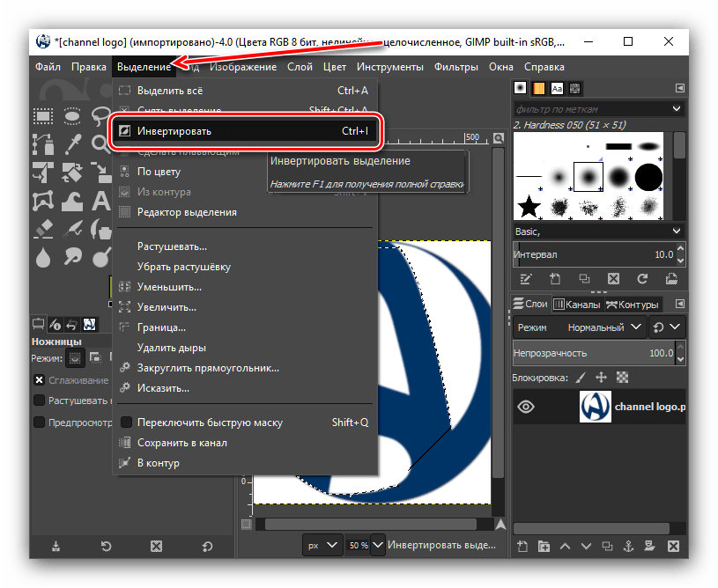Toggle Сглаживание checkbox

(40, 379)
